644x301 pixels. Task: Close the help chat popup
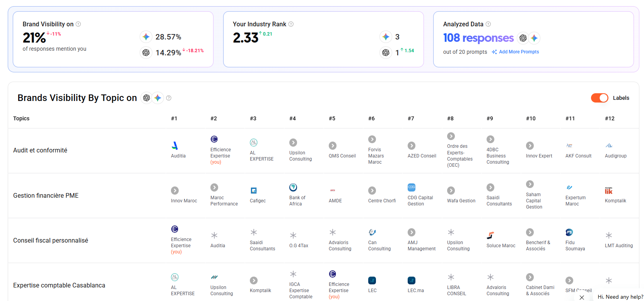tap(582, 297)
